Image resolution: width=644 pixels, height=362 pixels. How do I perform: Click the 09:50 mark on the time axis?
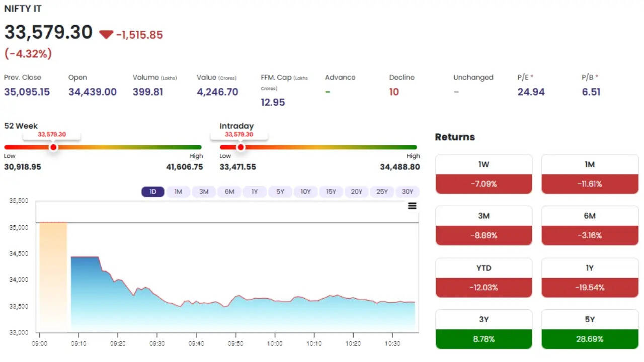(x=235, y=343)
